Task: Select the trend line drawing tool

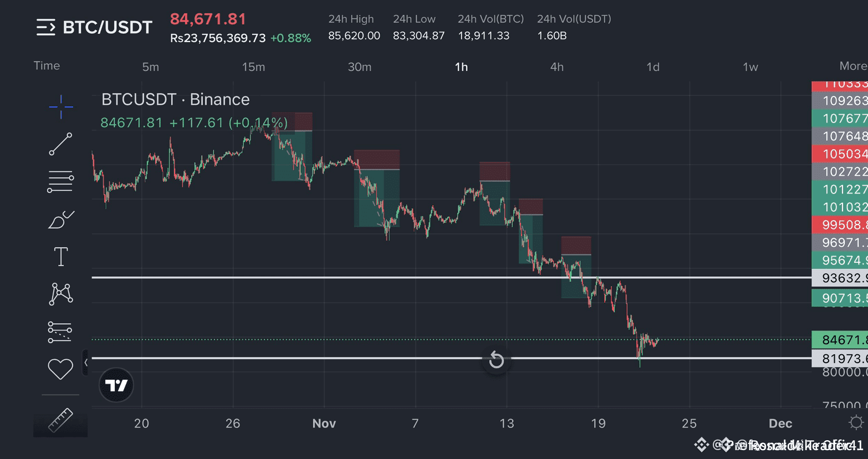Action: [x=60, y=144]
